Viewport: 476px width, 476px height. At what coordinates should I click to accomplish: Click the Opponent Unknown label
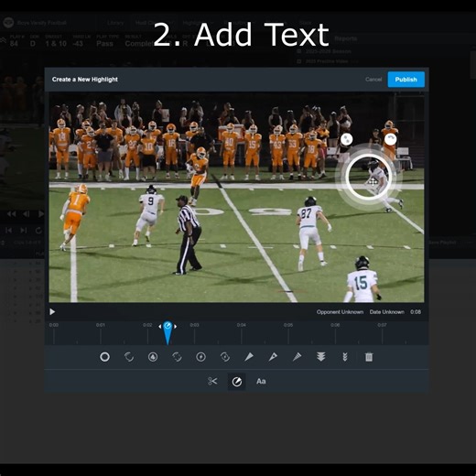click(x=340, y=312)
